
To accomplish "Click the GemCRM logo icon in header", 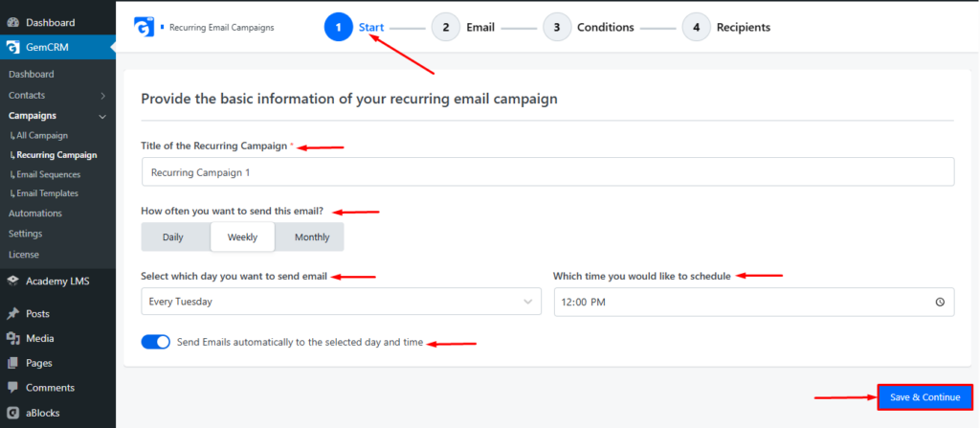I will click(144, 26).
